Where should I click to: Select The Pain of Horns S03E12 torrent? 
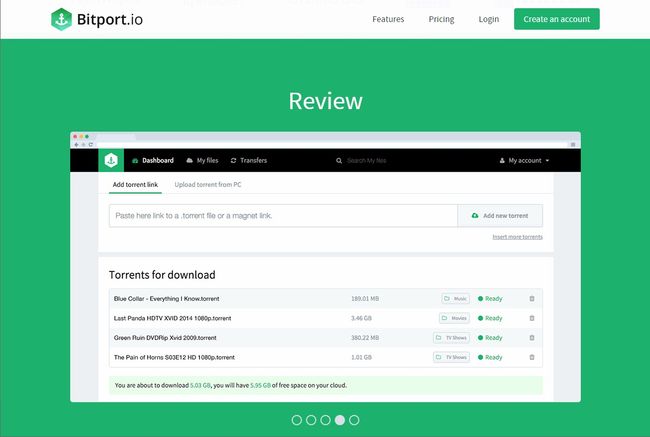click(x=174, y=357)
